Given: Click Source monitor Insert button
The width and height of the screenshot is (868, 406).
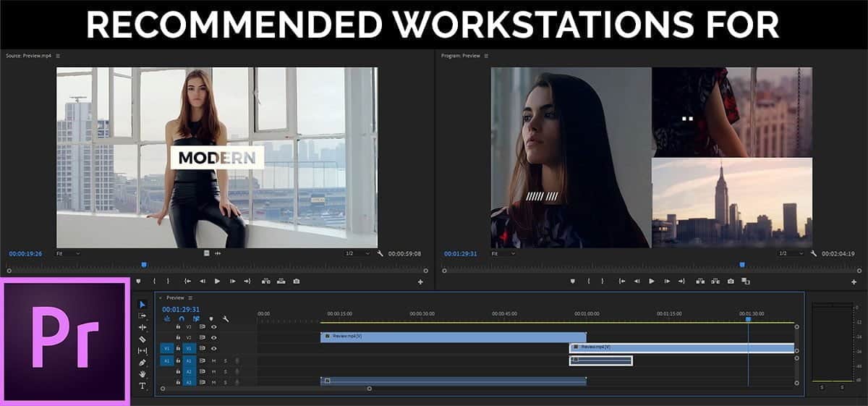Looking at the screenshot, I should [x=265, y=281].
